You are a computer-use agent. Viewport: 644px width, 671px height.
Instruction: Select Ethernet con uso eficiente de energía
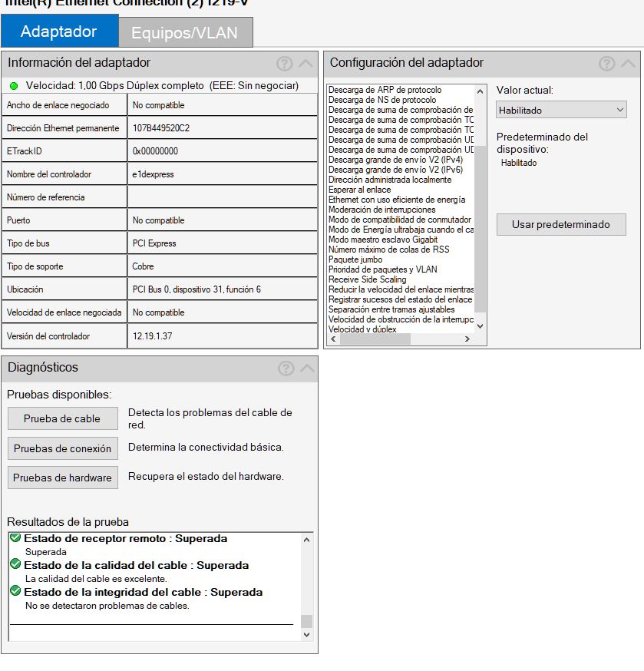tap(397, 200)
